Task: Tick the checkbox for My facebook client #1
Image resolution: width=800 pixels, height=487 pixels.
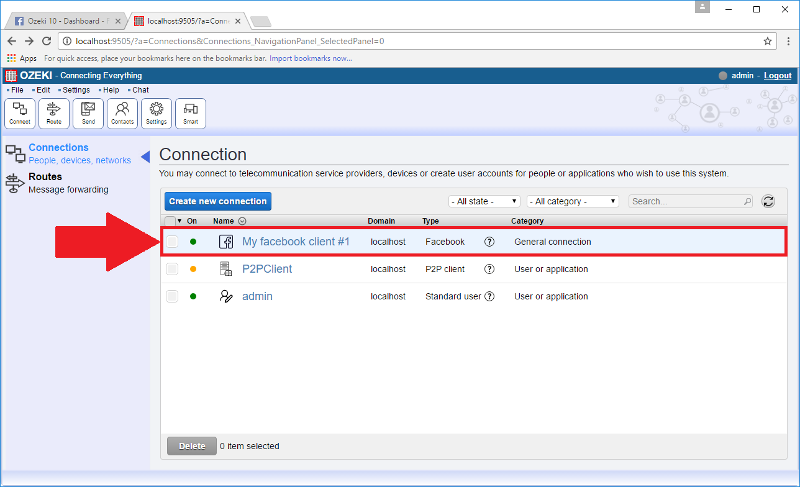Action: pyautogui.click(x=172, y=242)
